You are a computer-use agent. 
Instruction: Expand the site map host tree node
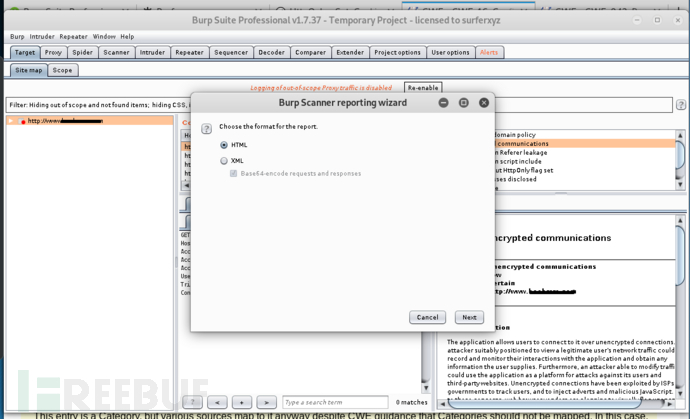(x=12, y=121)
